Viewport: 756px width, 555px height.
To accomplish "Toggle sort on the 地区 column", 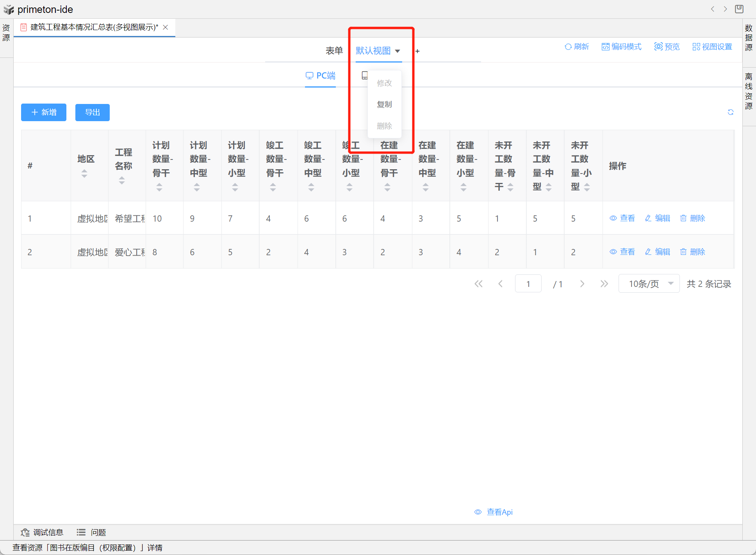I will (x=84, y=174).
